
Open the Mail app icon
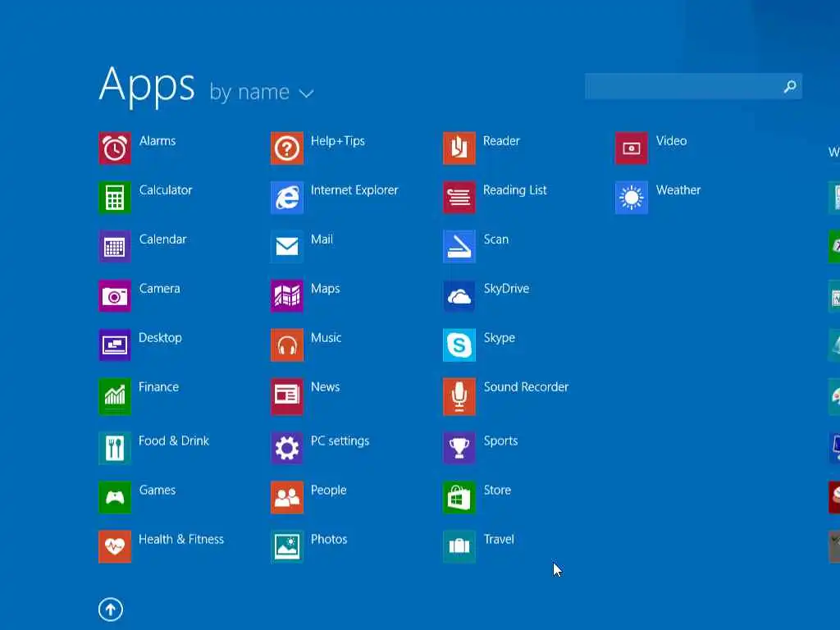coord(287,246)
